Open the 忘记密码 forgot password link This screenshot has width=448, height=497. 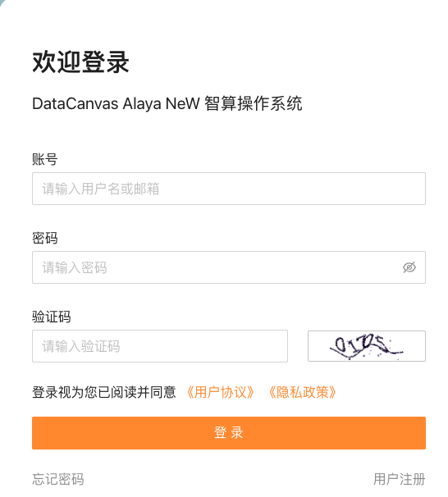tap(58, 479)
